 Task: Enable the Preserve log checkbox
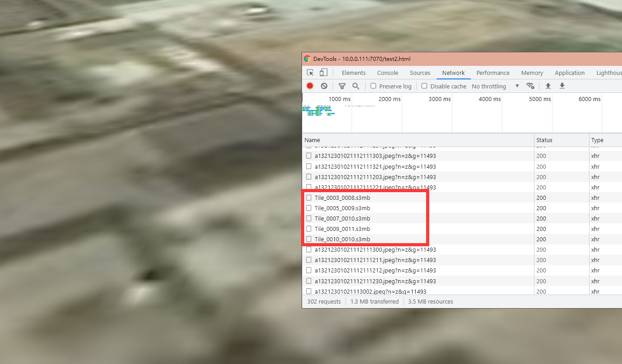pyautogui.click(x=373, y=86)
